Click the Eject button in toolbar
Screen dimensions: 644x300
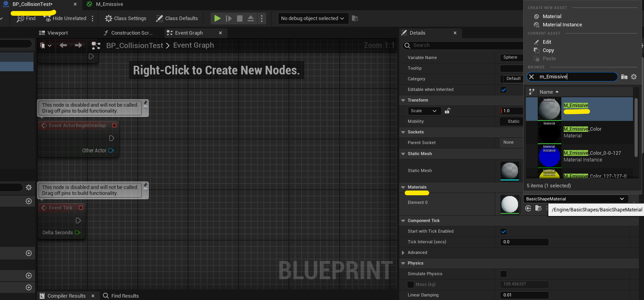pos(251,19)
